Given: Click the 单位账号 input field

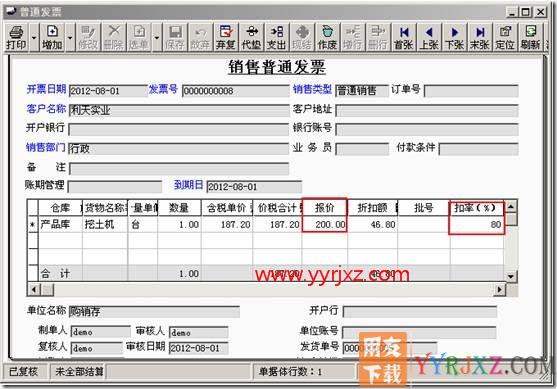Looking at the screenshot, I should click(x=419, y=332).
